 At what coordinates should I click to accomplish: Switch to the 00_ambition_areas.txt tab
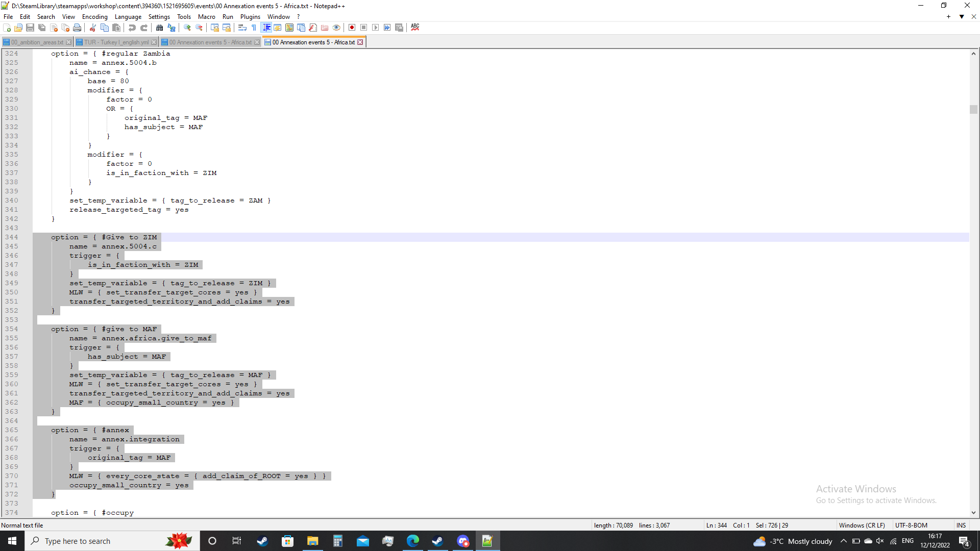click(x=37, y=42)
